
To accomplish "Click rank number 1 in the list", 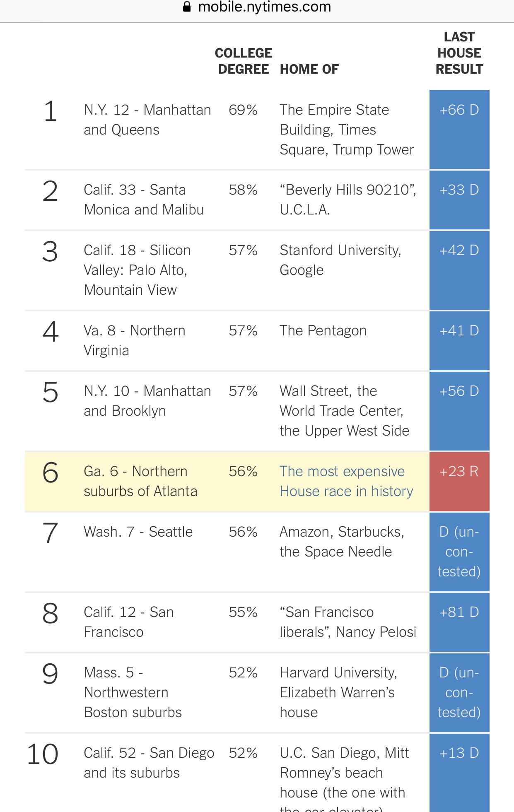I will 51,111.
